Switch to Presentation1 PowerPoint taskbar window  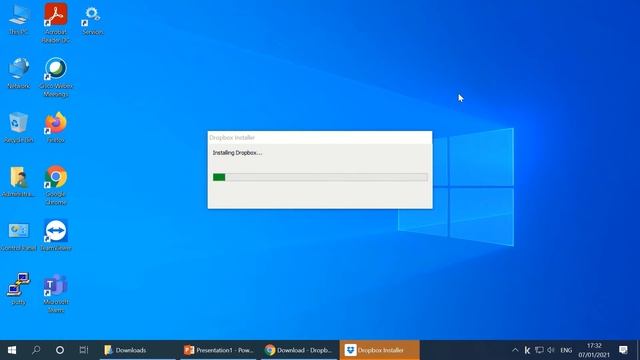click(218, 350)
